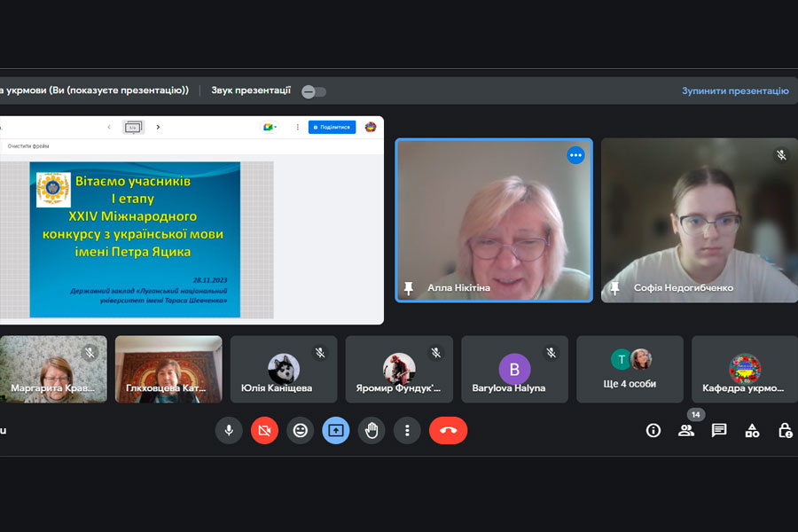Open three-dot options on Алла Нікітіна tile

pyautogui.click(x=575, y=155)
